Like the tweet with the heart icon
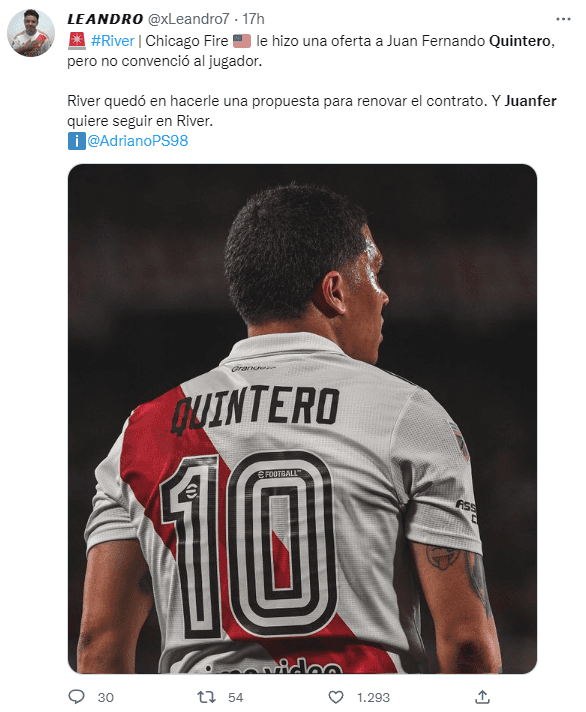The width and height of the screenshot is (586, 712). pos(336,697)
